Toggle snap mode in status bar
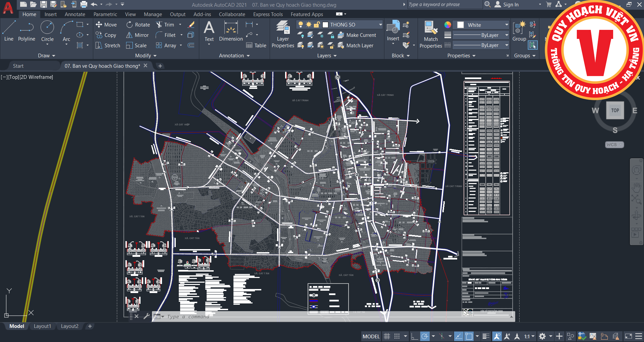The width and height of the screenshot is (644, 342). [397, 336]
